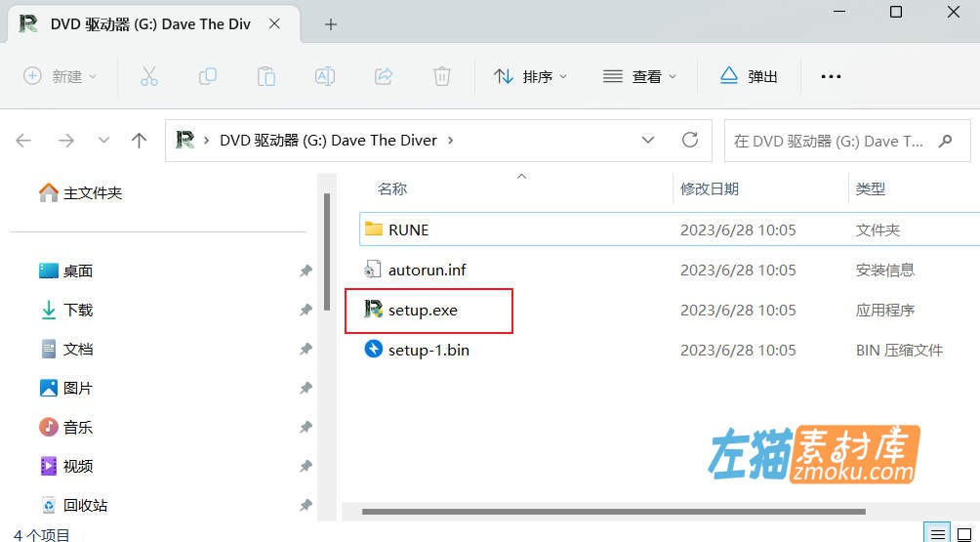Click the search box for DVD drive

click(847, 141)
